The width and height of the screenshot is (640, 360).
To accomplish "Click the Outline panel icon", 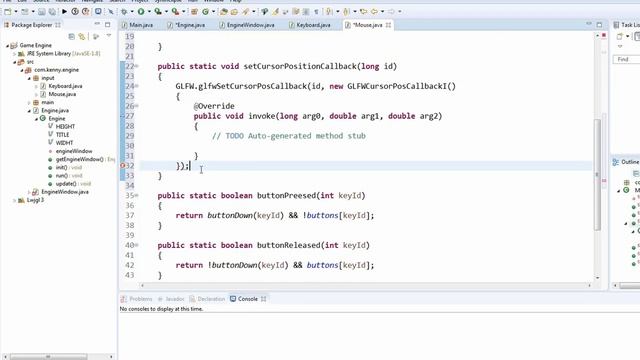I will 616,162.
